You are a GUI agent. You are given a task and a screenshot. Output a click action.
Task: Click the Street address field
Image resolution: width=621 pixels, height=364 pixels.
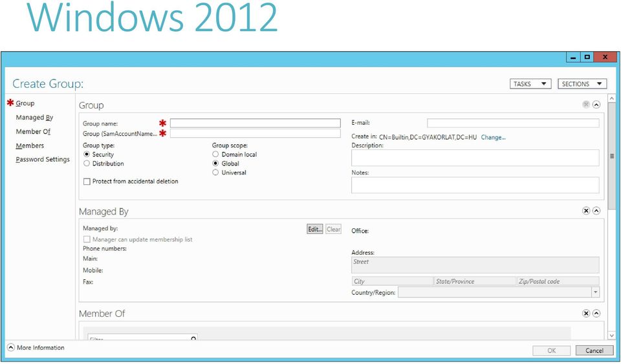pos(475,265)
